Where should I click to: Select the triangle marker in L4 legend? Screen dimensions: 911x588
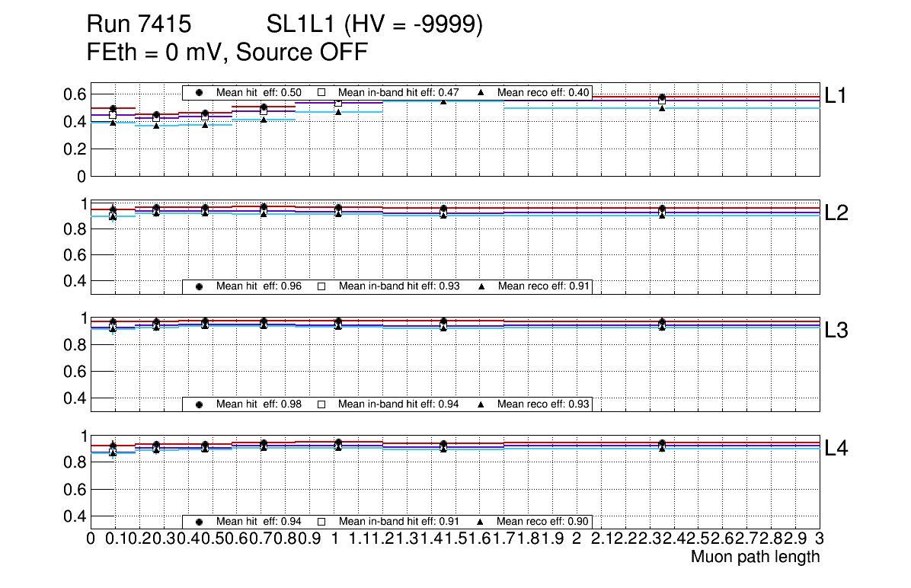pos(481,522)
